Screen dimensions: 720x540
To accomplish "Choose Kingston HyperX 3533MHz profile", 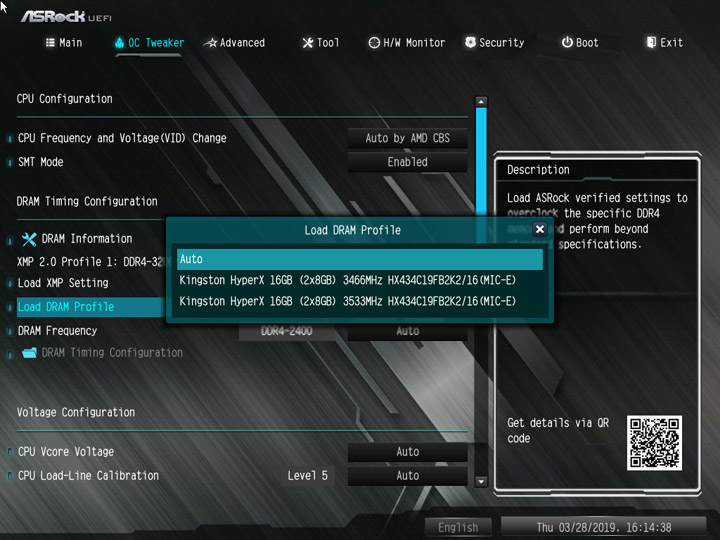I will click(x=360, y=301).
